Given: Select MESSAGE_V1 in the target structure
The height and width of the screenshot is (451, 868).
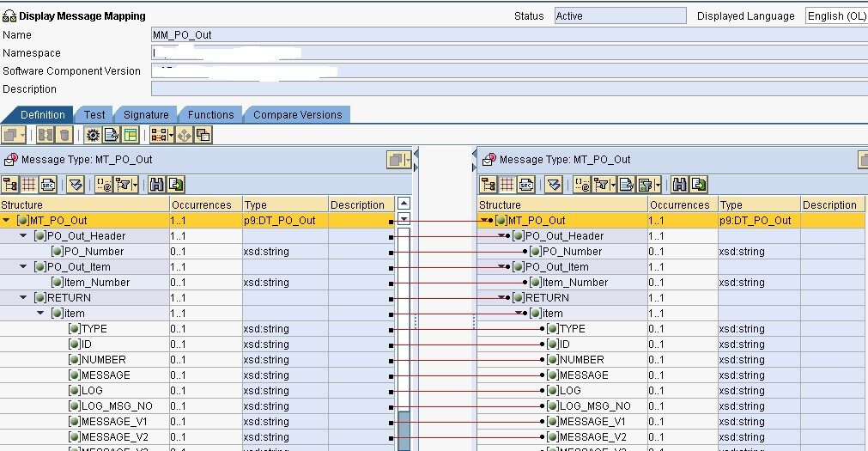Looking at the screenshot, I should (x=592, y=422).
